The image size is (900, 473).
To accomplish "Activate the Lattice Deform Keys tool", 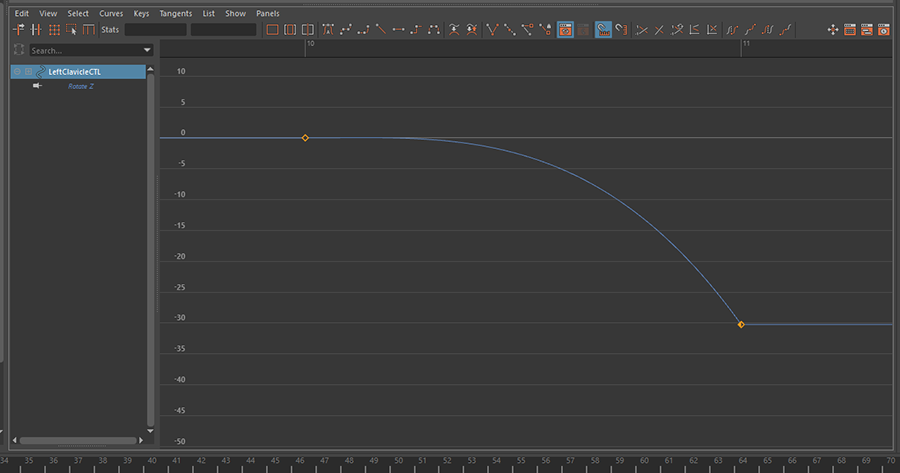I will (x=54, y=30).
